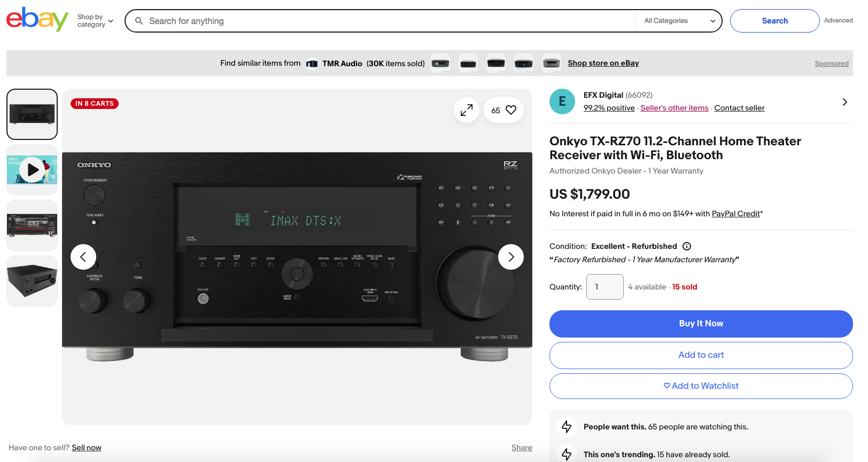Go to previous product image
868x462 pixels.
point(83,257)
